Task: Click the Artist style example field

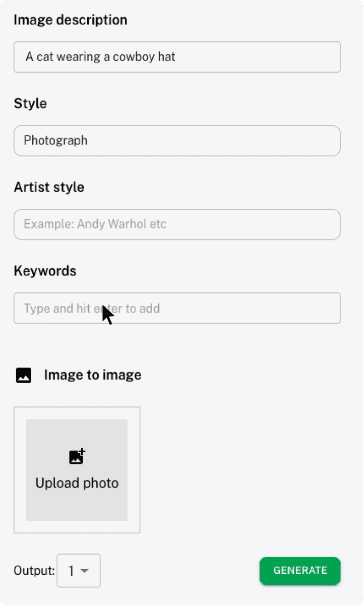Action: [x=177, y=224]
